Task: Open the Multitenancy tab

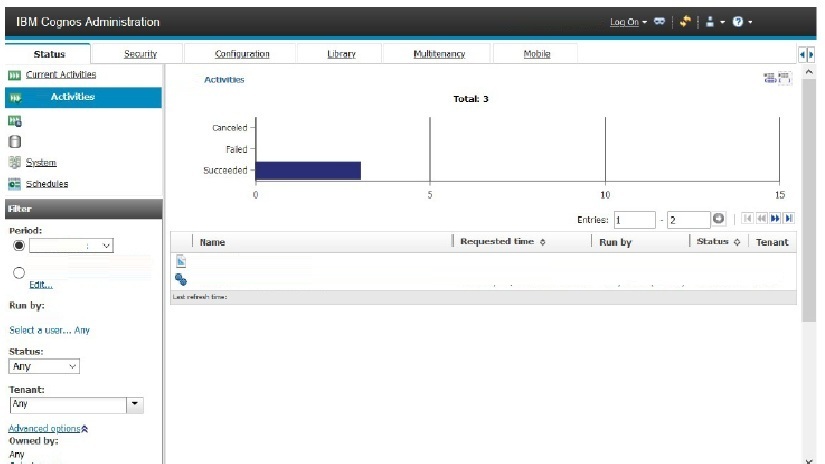Action: (x=438, y=54)
